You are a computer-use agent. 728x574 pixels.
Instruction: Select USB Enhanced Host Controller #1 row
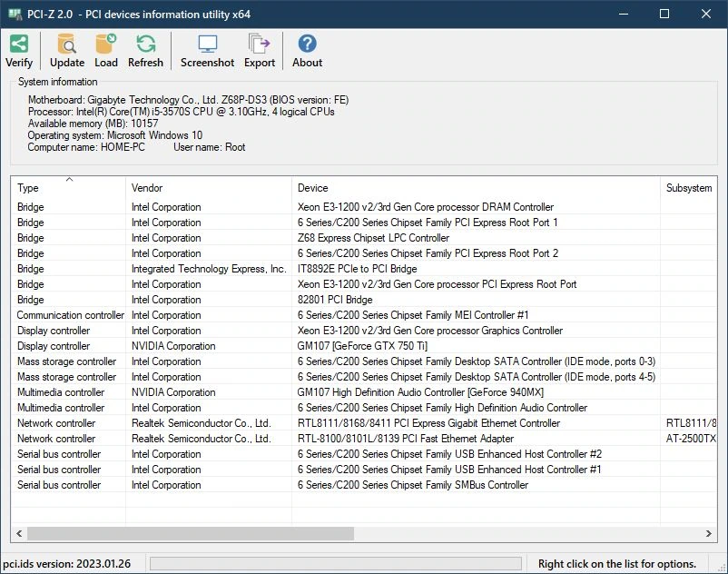(364, 469)
